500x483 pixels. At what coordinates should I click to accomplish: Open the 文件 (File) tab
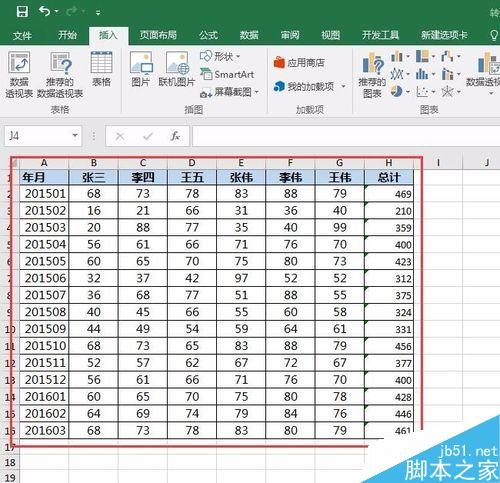tap(22, 35)
